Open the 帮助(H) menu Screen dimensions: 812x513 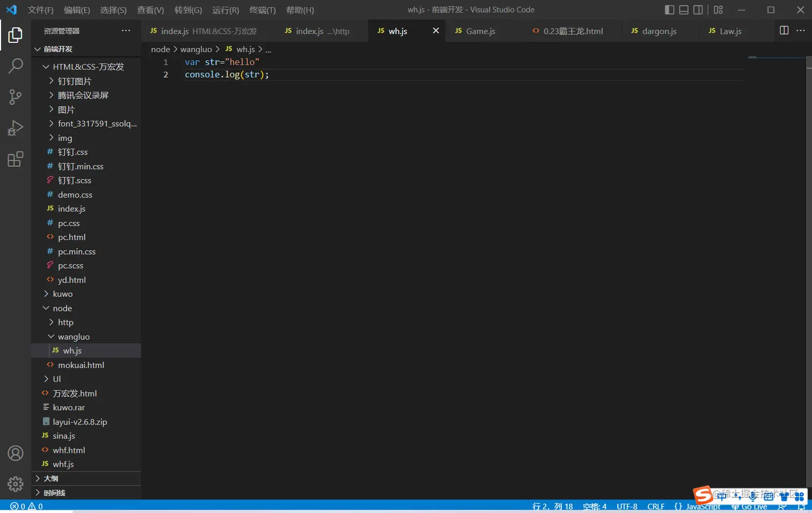(300, 10)
